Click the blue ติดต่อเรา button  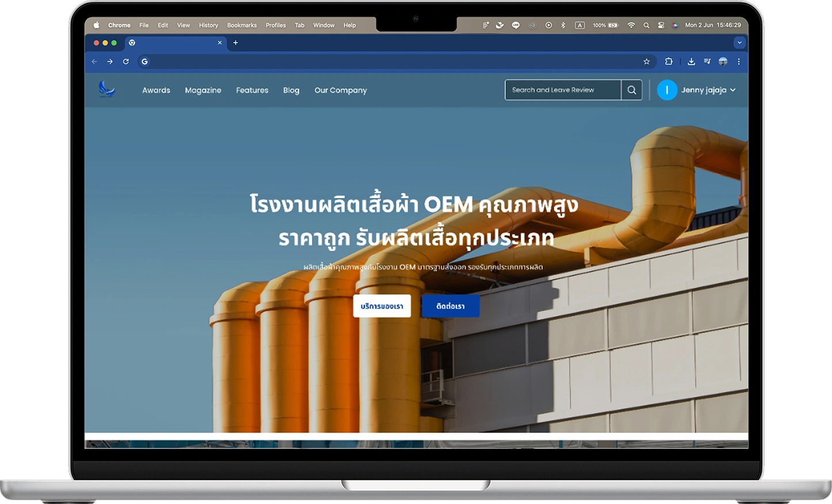click(x=451, y=307)
